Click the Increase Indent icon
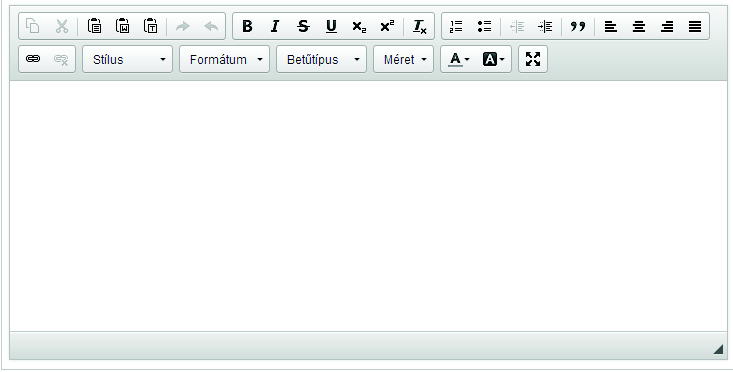This screenshot has width=733, height=372. click(545, 26)
